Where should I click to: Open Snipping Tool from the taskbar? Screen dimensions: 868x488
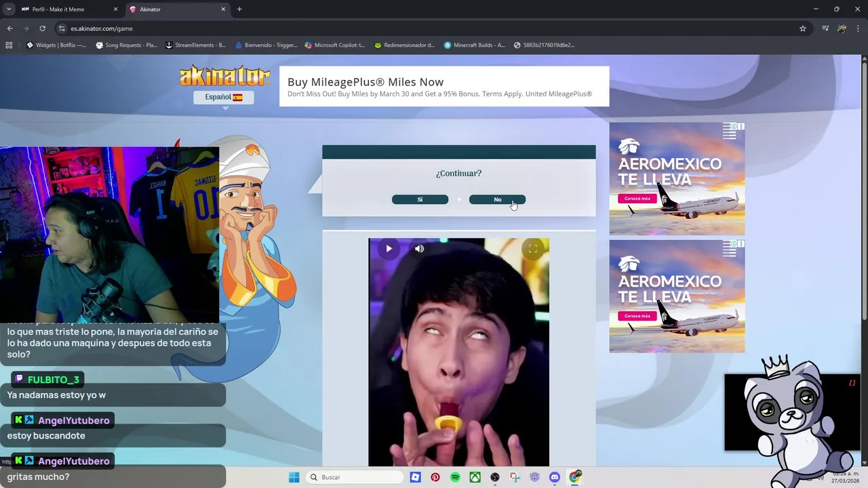tap(515, 477)
